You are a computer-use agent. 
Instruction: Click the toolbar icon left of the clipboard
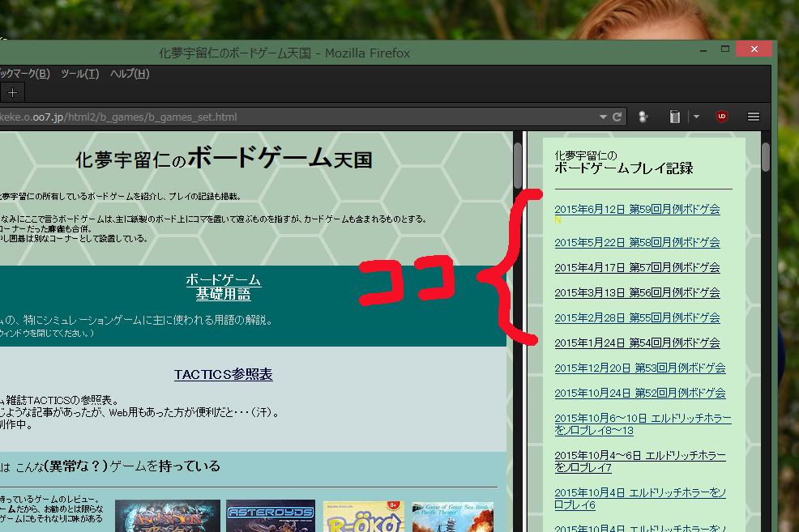[x=643, y=117]
